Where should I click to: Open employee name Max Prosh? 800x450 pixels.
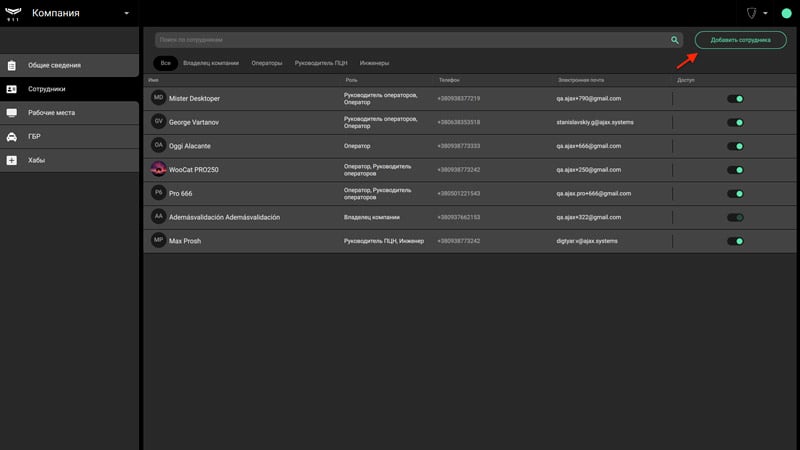pyautogui.click(x=185, y=241)
